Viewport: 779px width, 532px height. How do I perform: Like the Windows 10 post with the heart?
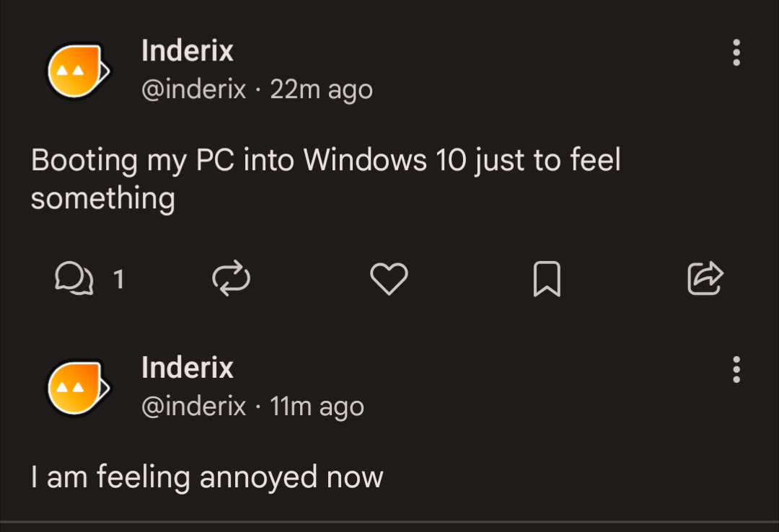tap(389, 279)
